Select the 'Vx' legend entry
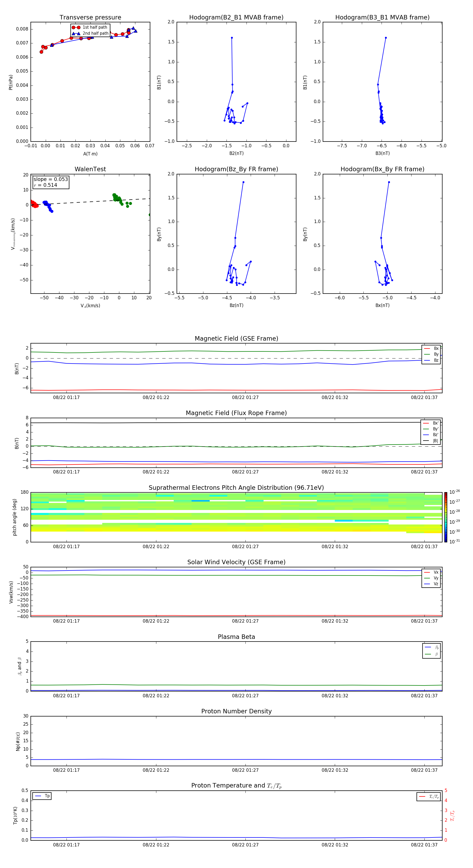 [x=431, y=572]
